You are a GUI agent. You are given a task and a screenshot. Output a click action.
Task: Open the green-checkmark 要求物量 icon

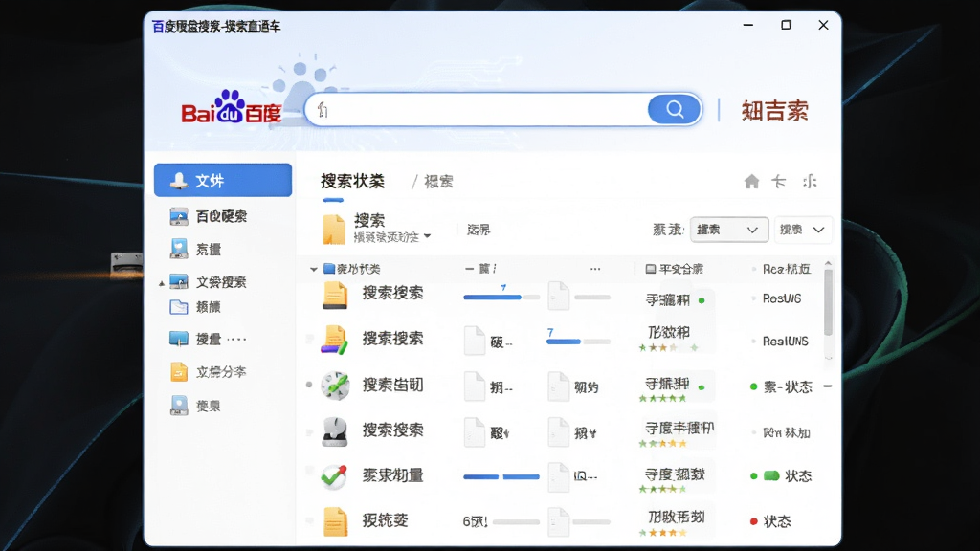pos(334,476)
